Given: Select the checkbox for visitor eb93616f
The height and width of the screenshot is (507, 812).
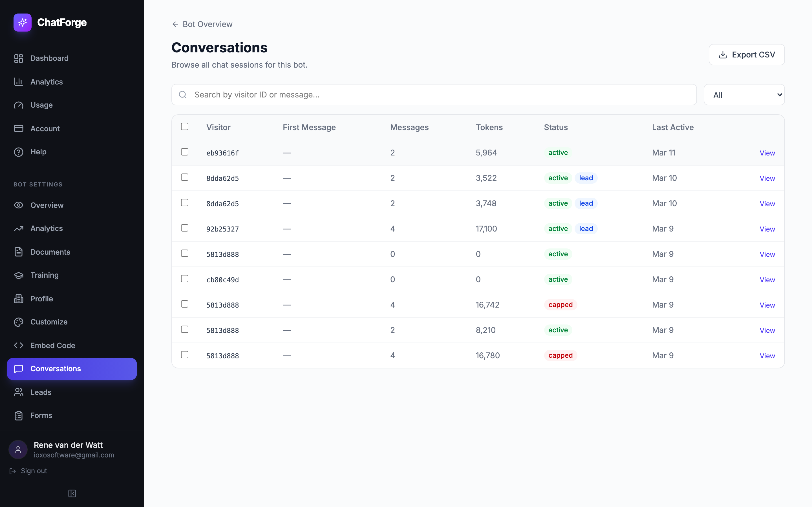Looking at the screenshot, I should click(185, 152).
